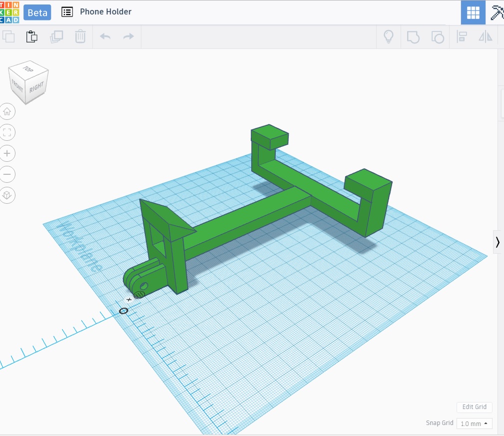Zoom out with the minus button
The image size is (504, 436).
tap(7, 174)
